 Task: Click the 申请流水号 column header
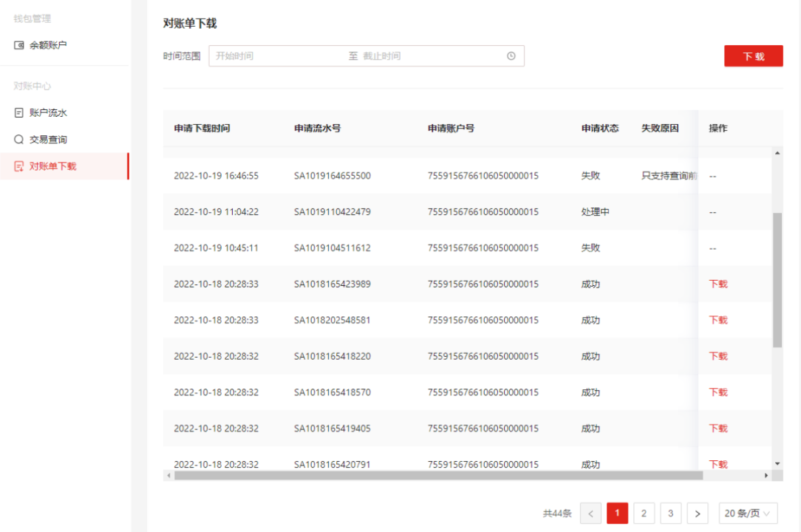pos(317,128)
